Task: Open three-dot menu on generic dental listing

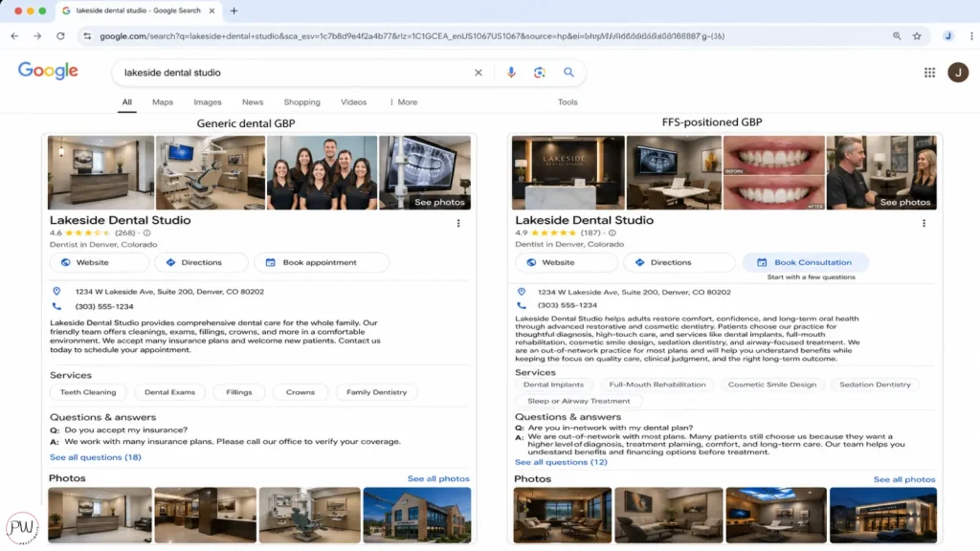Action: (x=458, y=223)
